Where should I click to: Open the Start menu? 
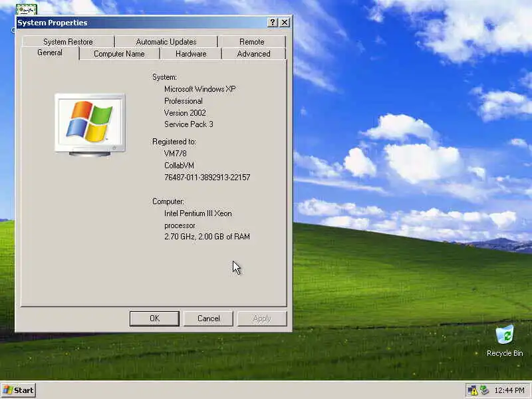[x=19, y=390]
